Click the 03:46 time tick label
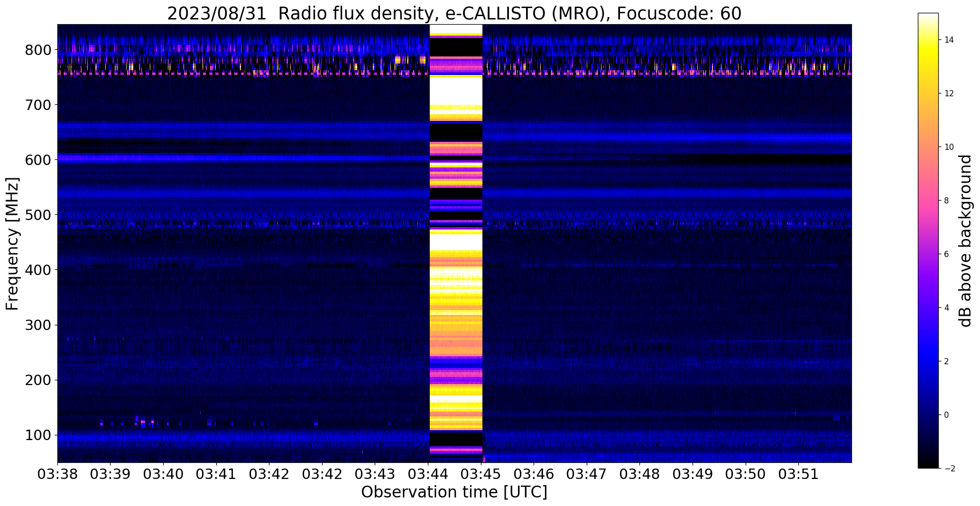The image size is (980, 506). (534, 475)
